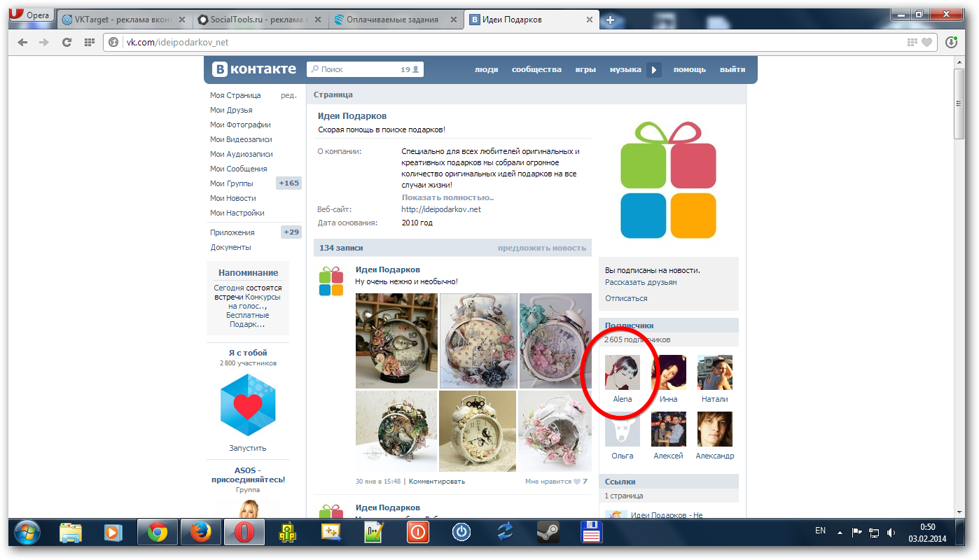
Task: Click the blue hexagon heart app icon
Action: tap(248, 405)
